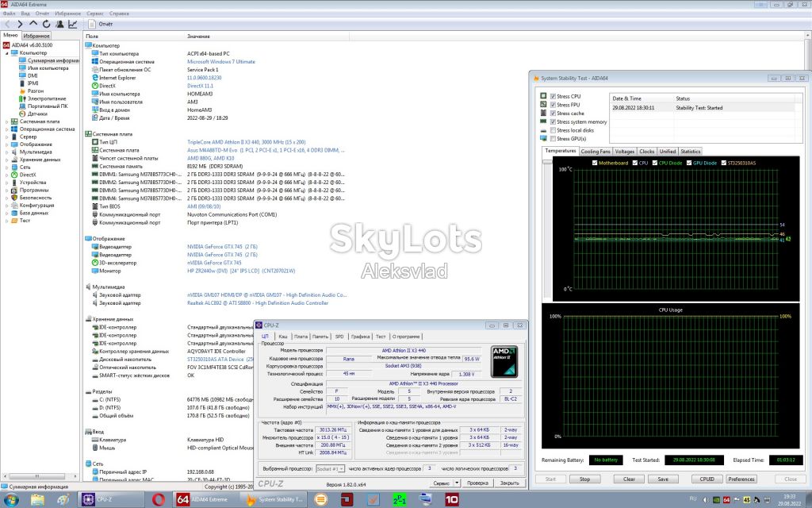Switch to Избранное tab
The height and width of the screenshot is (508, 812).
[x=36, y=36]
